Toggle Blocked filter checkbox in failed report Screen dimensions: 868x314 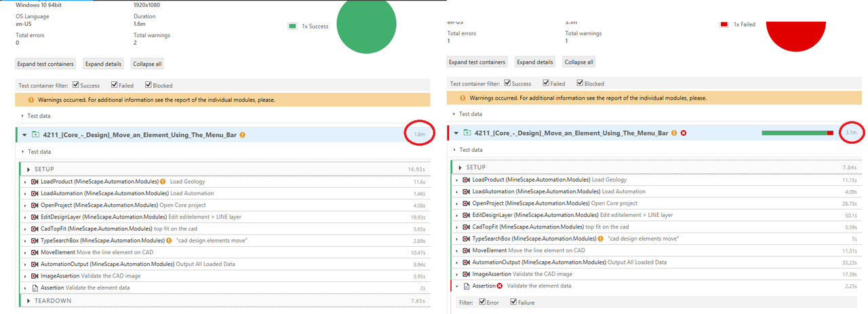[580, 83]
